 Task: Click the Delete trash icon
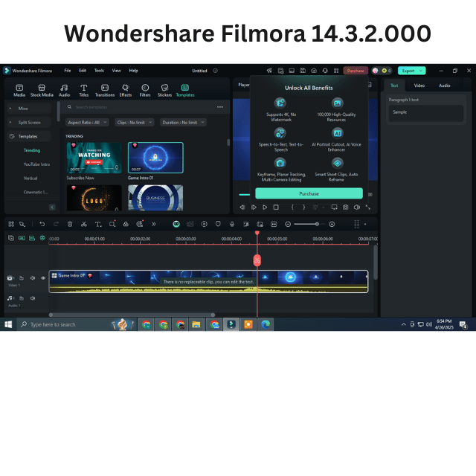[70, 224]
